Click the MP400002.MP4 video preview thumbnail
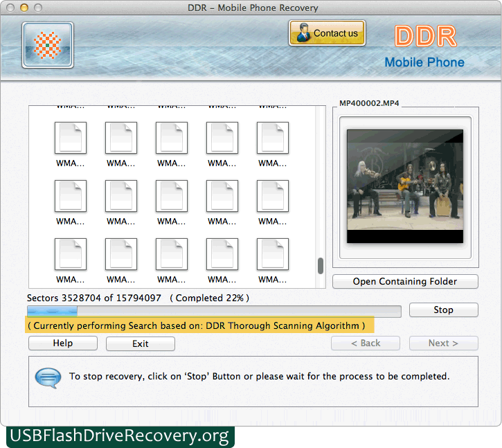Screen dimensions: 502x448 [x=405, y=186]
